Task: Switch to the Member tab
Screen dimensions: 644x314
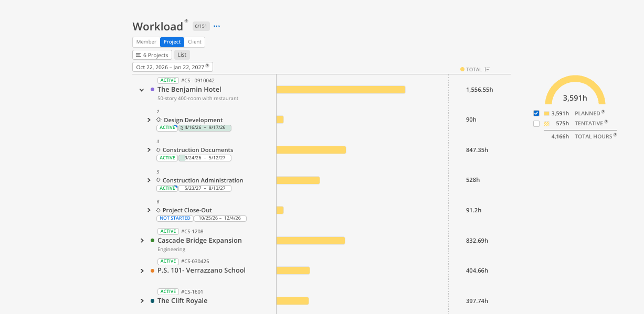Action: 146,42
